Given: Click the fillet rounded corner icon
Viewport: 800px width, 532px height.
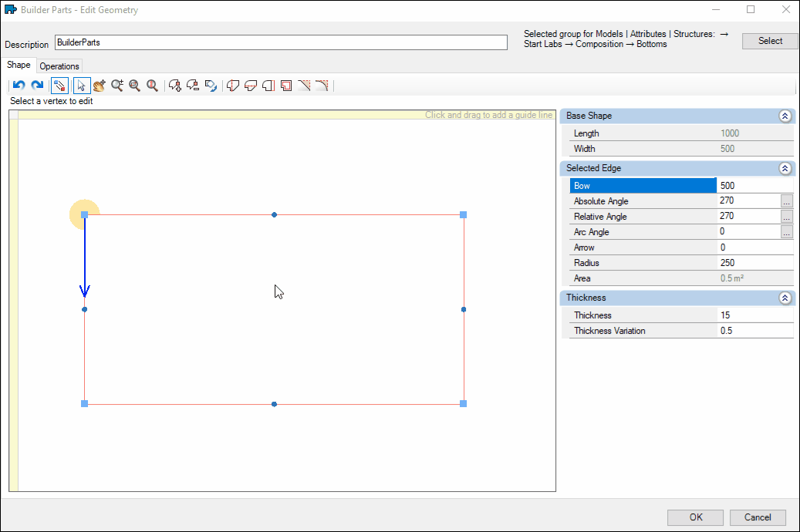Looking at the screenshot, I should click(x=322, y=85).
